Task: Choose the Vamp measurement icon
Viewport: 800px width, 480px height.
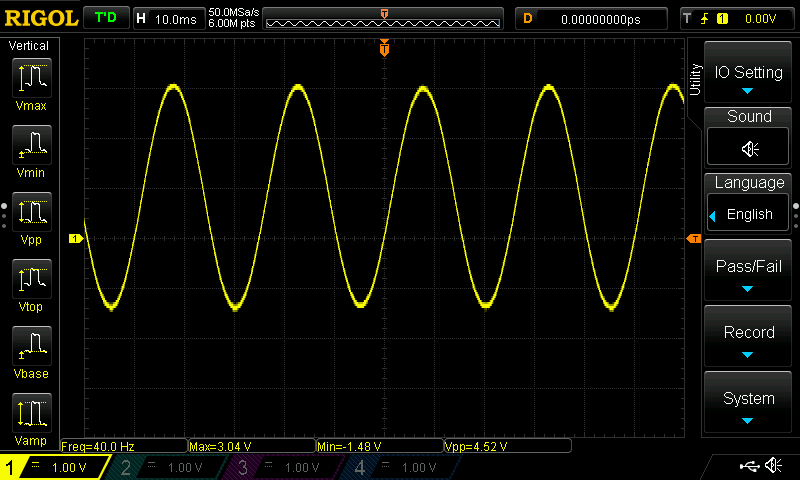Action: pyautogui.click(x=32, y=413)
